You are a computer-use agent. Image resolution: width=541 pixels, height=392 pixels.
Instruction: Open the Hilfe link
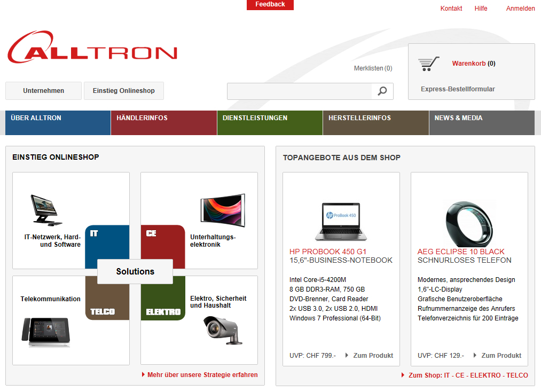click(x=481, y=9)
